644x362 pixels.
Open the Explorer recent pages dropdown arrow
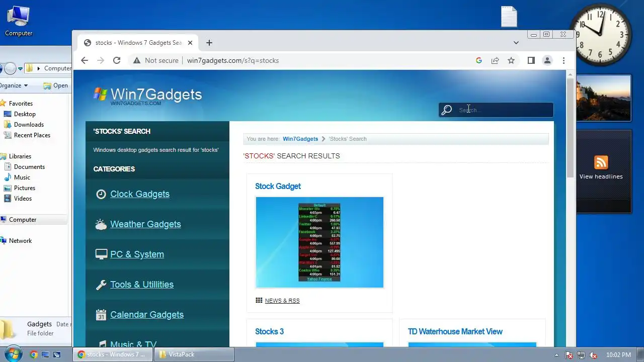tap(20, 68)
